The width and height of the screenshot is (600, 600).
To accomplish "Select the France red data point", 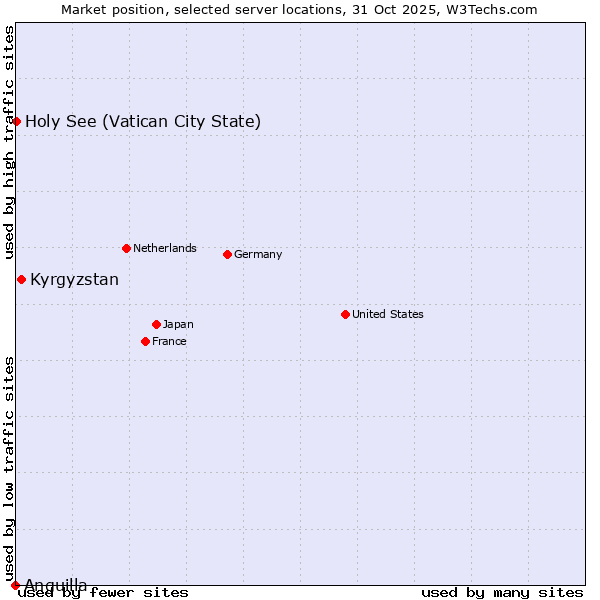I will coord(145,341).
